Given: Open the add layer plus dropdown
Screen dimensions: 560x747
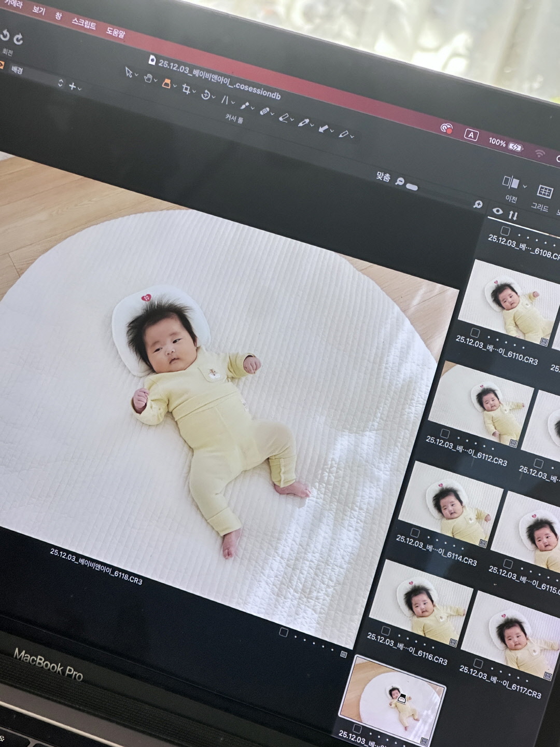Looking at the screenshot, I should pos(75,87).
